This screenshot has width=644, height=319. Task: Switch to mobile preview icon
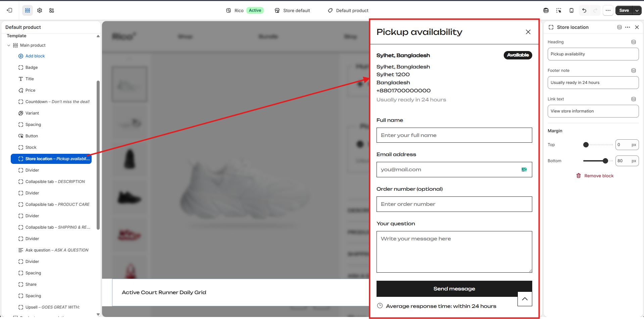(x=572, y=10)
